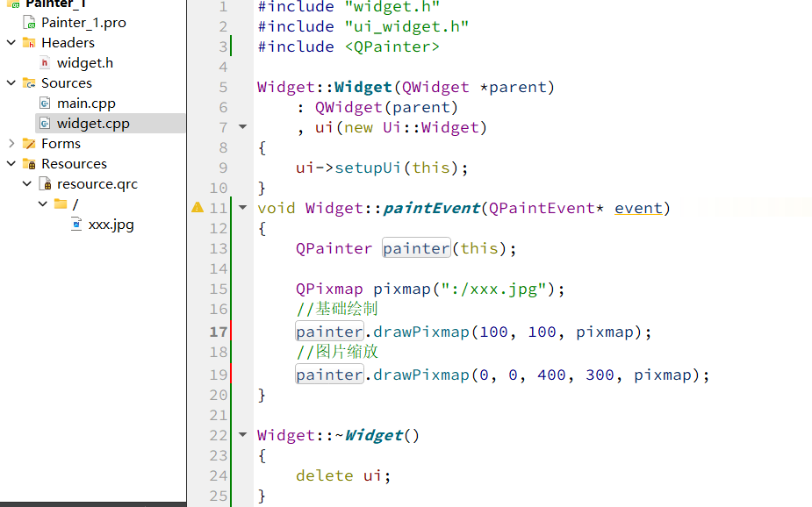Fold the destructor block at line 22

242,434
